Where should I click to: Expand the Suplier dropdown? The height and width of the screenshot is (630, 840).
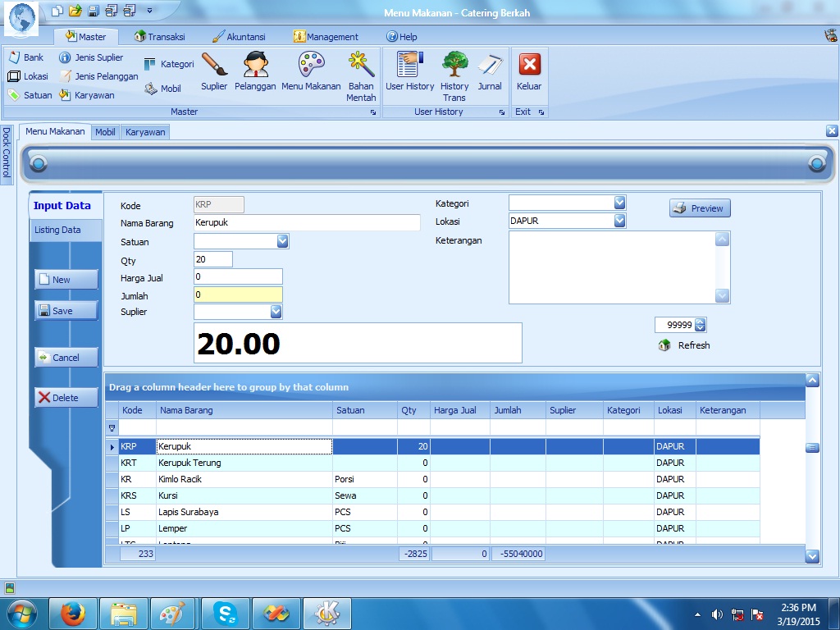(x=276, y=312)
